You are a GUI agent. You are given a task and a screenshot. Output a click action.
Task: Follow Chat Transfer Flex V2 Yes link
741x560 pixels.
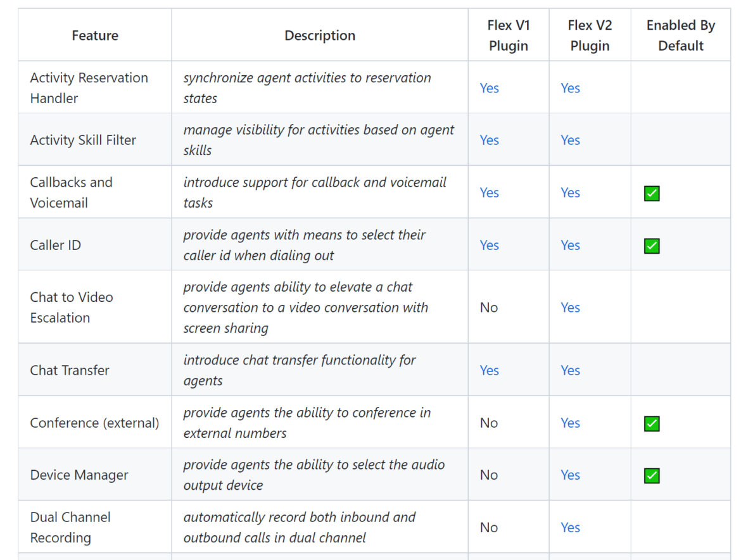point(570,370)
